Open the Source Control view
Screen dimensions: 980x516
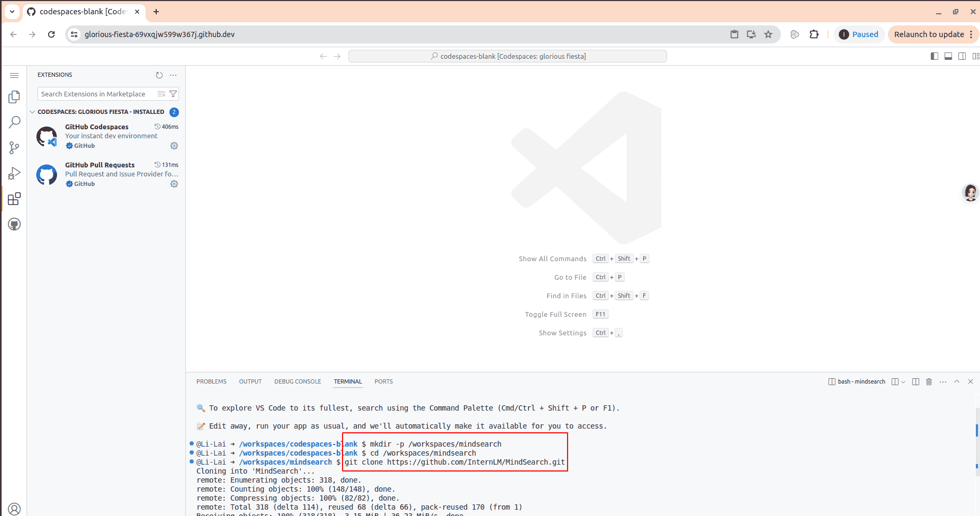pyautogui.click(x=14, y=148)
